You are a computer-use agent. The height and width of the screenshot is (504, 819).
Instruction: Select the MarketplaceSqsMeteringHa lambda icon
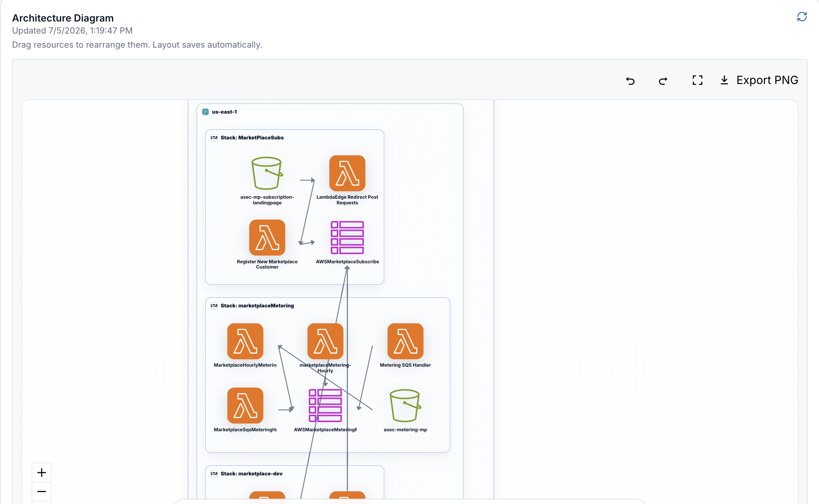click(x=245, y=406)
